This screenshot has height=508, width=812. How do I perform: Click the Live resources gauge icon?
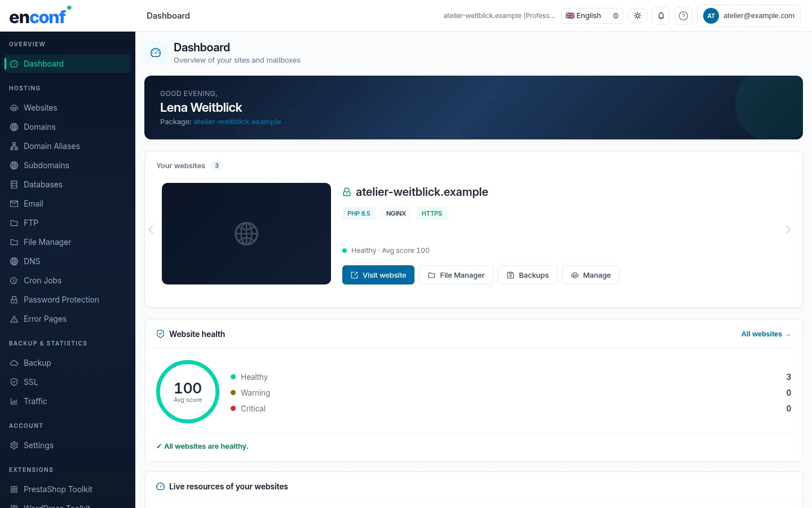(160, 487)
